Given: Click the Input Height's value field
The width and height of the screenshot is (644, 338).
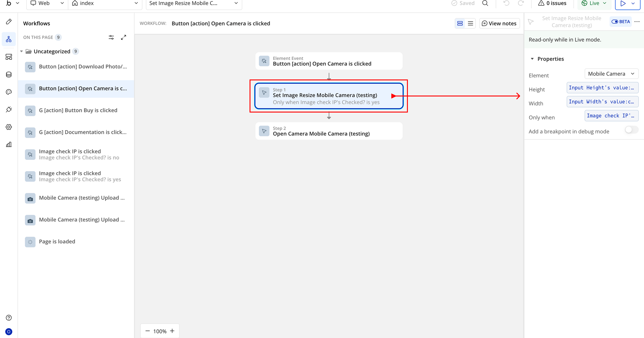Looking at the screenshot, I should tap(602, 88).
